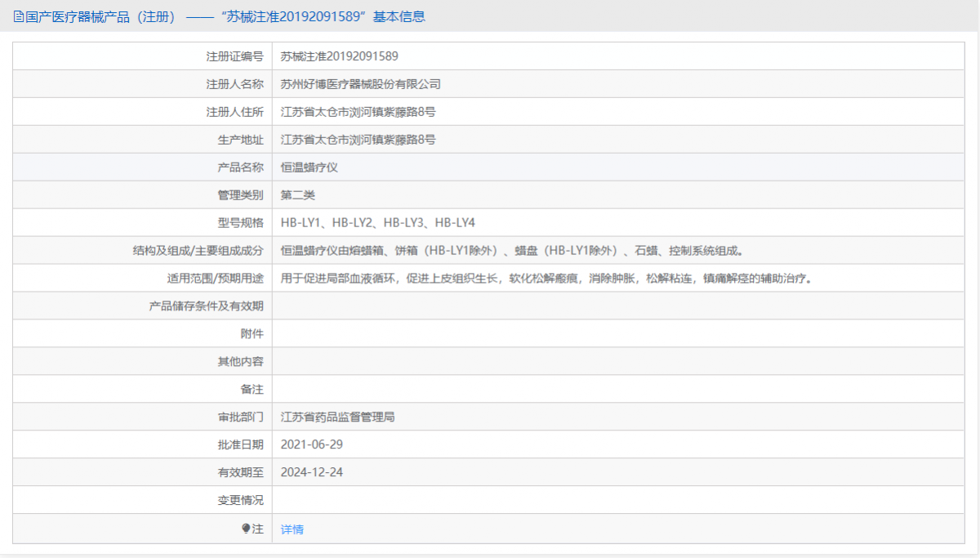This screenshot has width=980, height=558.
Task: Click the document icon before the page title
Action: [x=16, y=16]
